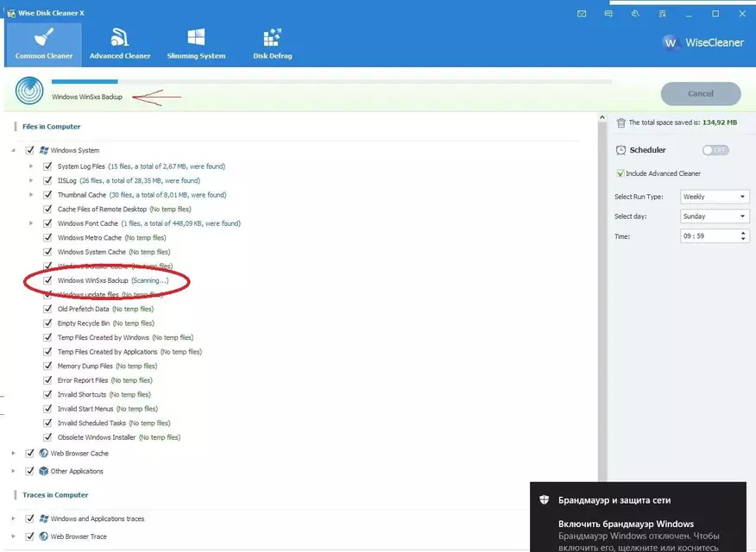Open the feedback speech-bubble icon in title bar

[x=608, y=14]
